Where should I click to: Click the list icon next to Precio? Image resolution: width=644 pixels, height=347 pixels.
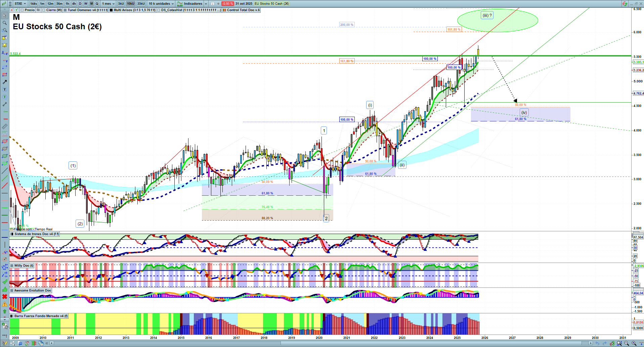[38, 10]
